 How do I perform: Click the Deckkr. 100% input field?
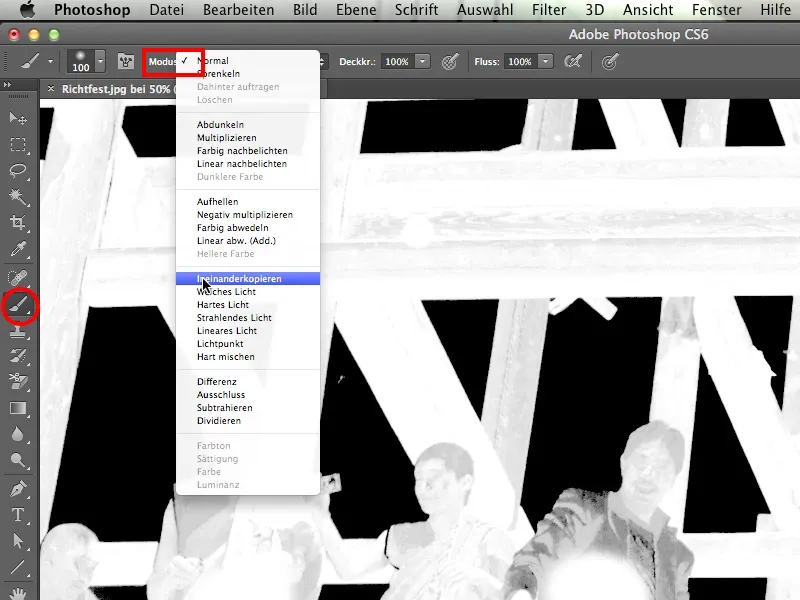point(397,62)
